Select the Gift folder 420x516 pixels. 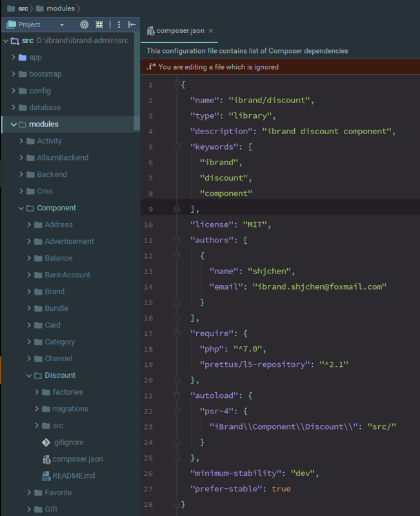pos(51,510)
